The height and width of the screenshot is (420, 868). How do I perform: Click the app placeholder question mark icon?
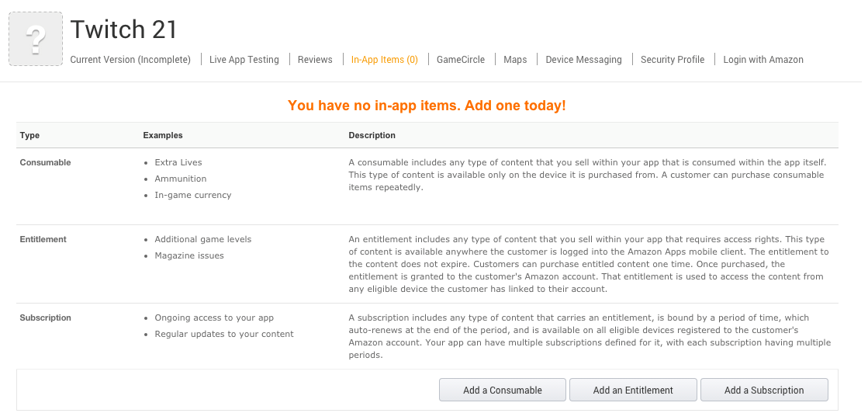click(x=36, y=39)
